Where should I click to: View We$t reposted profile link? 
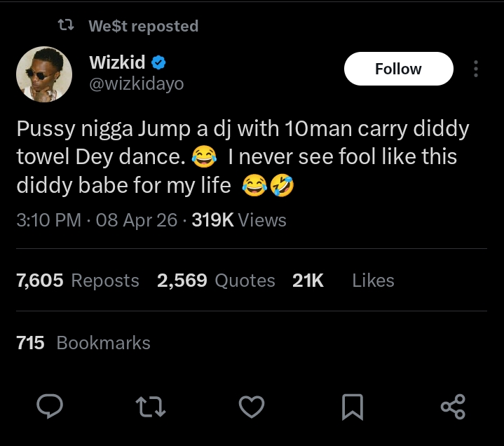coord(144,26)
